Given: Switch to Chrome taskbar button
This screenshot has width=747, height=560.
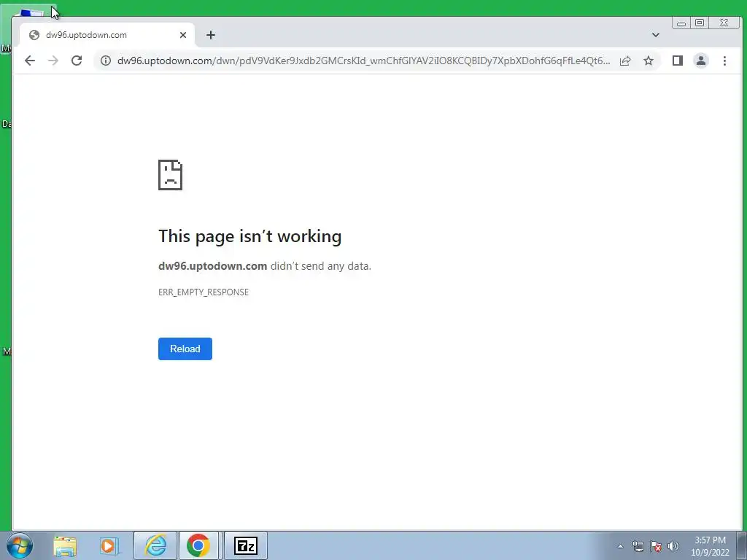Looking at the screenshot, I should 198,545.
